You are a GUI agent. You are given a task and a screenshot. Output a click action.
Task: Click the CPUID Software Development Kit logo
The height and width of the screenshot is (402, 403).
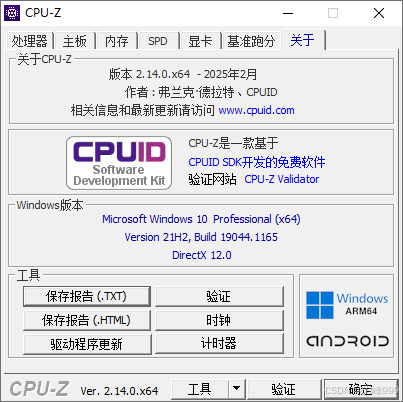pos(119,163)
